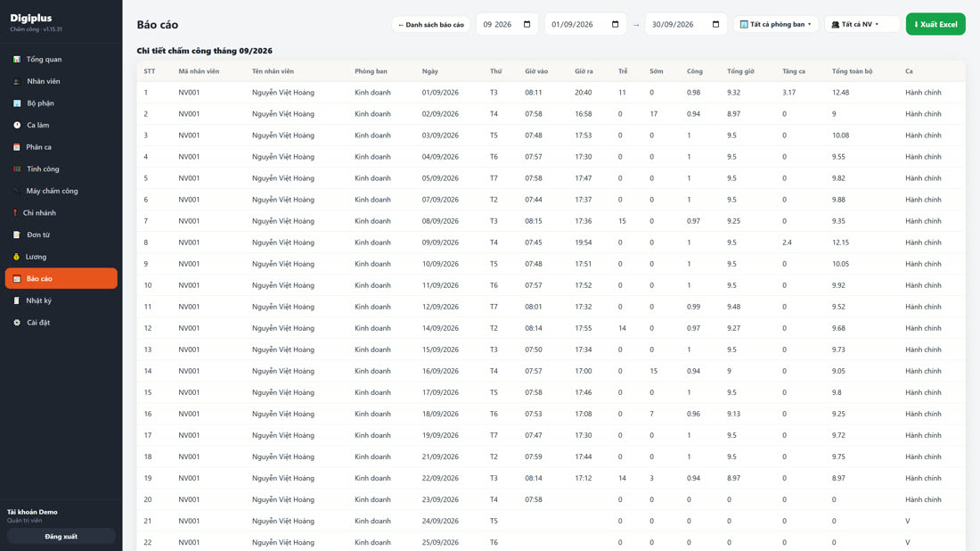
Task: Open the Báo cáo menu item
Action: (x=61, y=278)
